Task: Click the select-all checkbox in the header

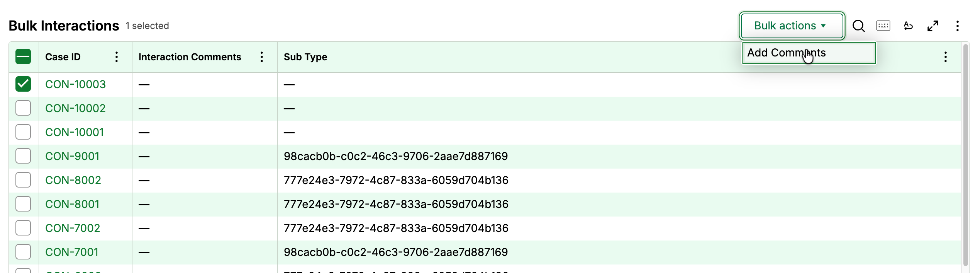Action: (x=23, y=57)
